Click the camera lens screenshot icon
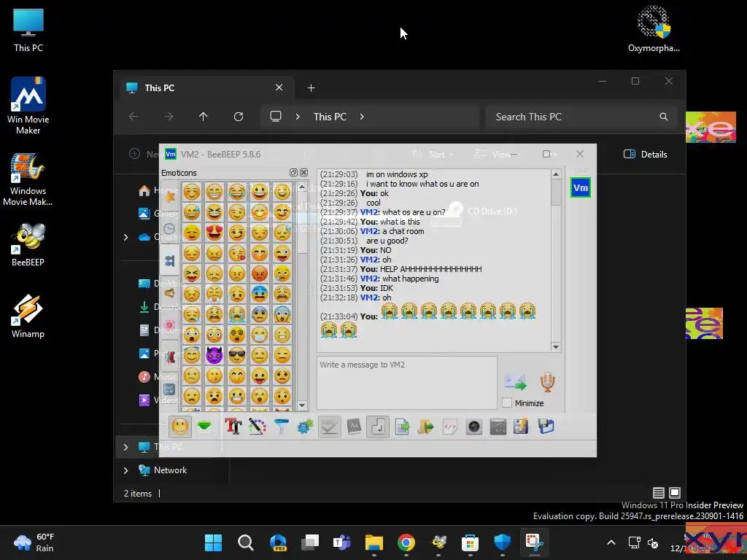Viewport: 747px width, 560px height. point(474,426)
